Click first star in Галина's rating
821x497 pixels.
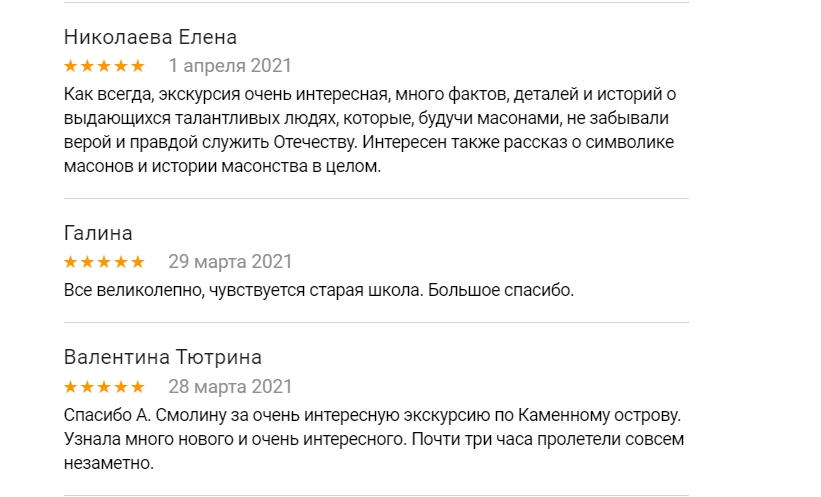click(x=71, y=263)
